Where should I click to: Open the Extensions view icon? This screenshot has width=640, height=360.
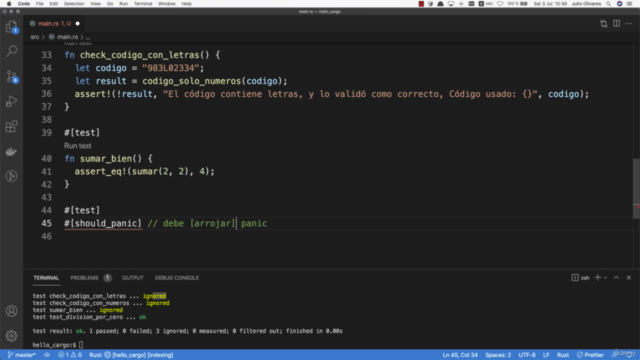[11, 126]
